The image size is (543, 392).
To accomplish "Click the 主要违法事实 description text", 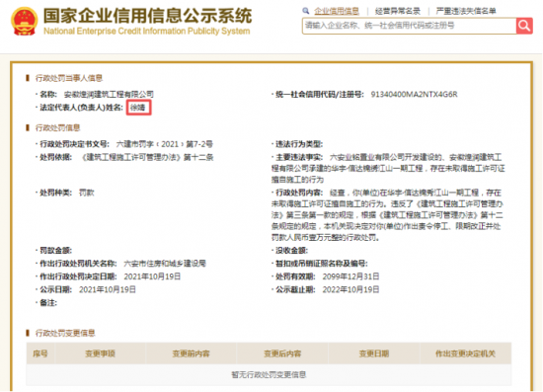I will click(388, 168).
